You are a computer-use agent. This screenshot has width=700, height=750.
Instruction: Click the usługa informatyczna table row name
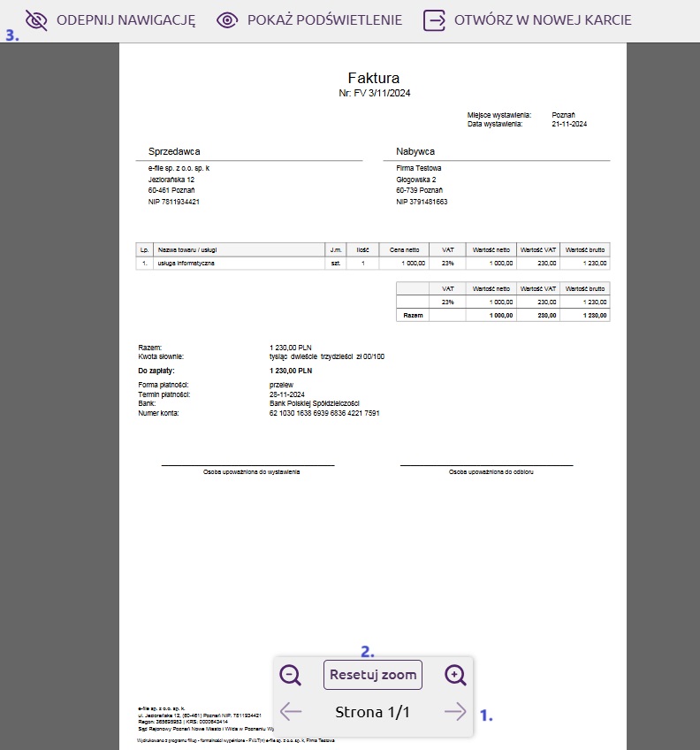[186, 263]
